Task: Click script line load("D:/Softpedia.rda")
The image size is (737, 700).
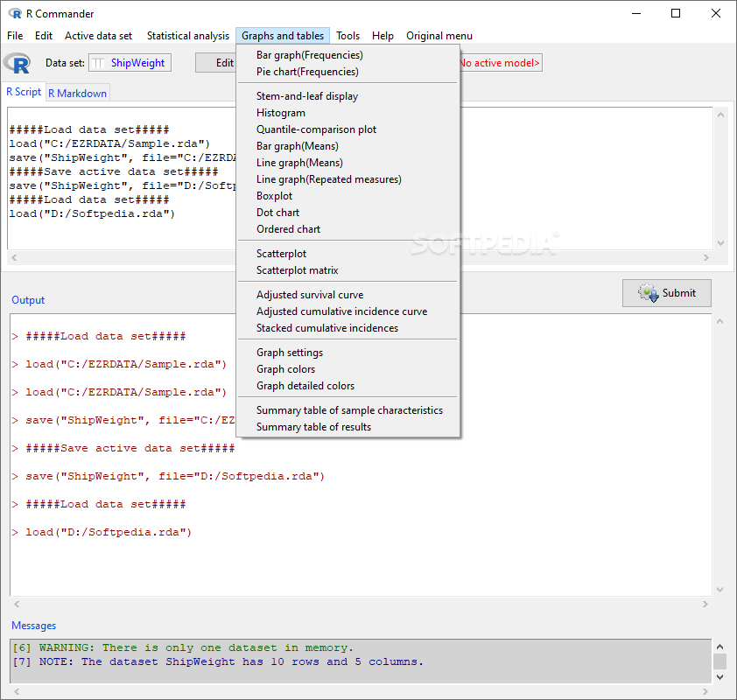Action: tap(92, 213)
